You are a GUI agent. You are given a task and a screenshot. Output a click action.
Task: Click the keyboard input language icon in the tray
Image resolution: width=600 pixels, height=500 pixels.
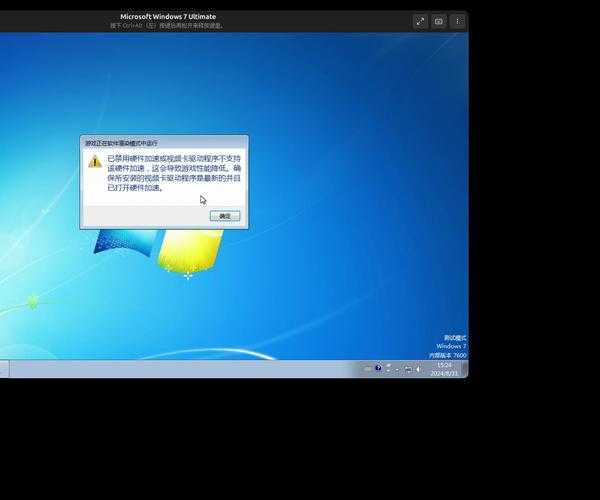pyautogui.click(x=367, y=368)
